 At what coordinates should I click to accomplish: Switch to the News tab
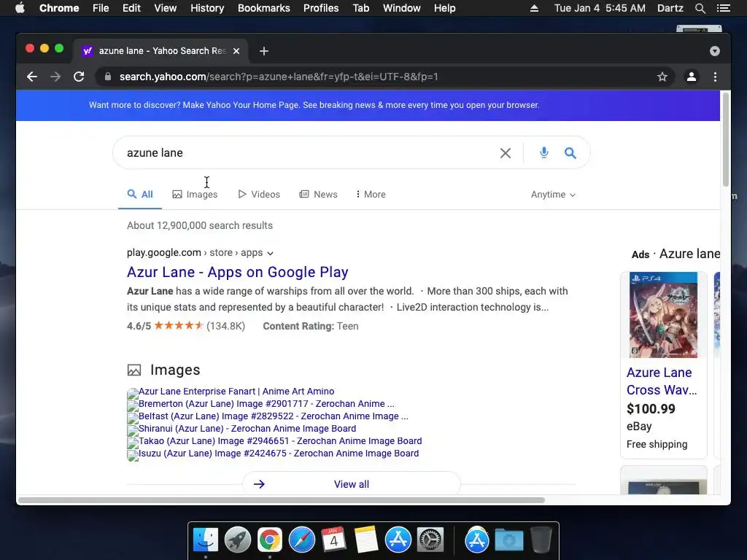tap(318, 194)
